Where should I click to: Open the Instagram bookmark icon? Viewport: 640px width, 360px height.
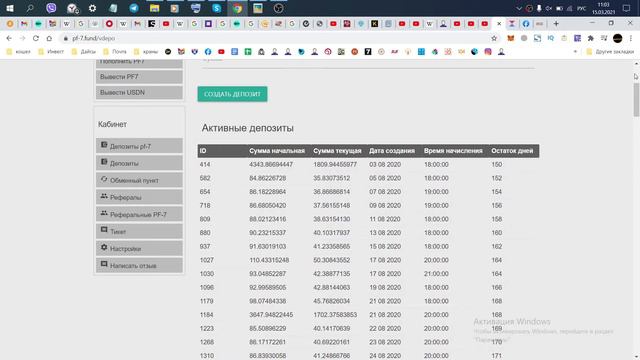coord(488,52)
